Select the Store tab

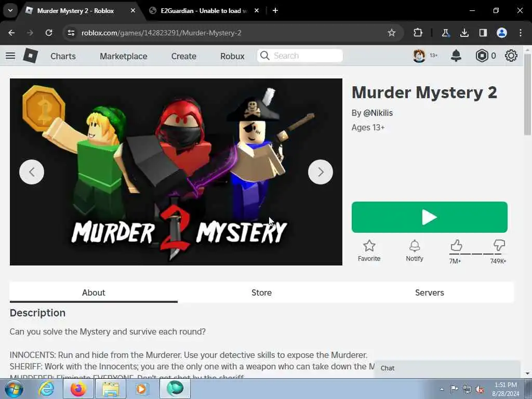click(x=262, y=292)
